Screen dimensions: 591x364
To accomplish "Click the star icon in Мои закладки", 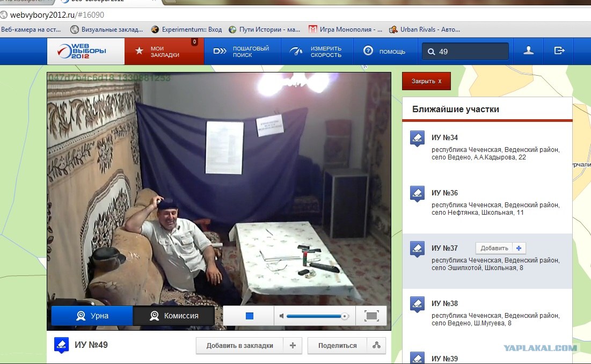I will click(x=139, y=50).
